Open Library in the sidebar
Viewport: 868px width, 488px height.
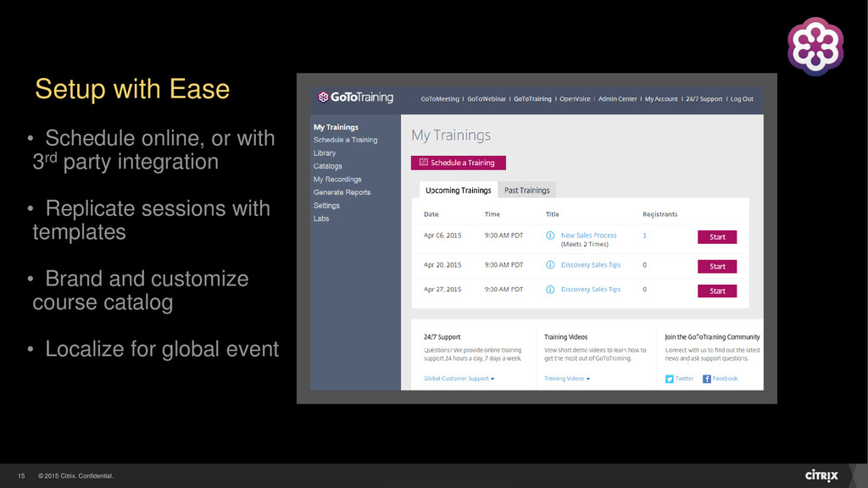pos(325,153)
